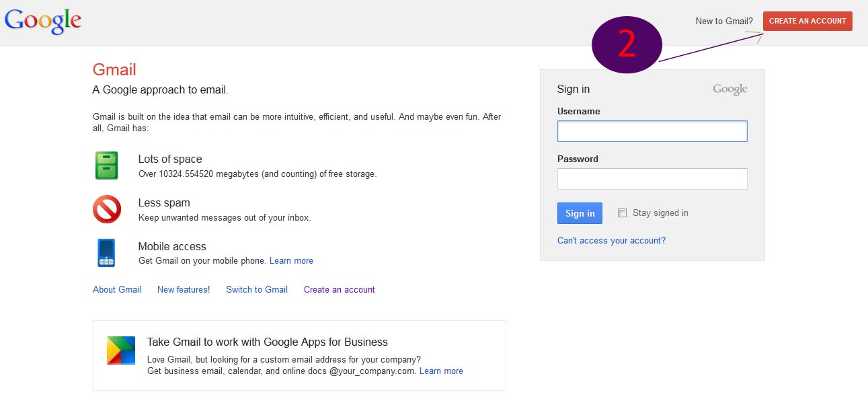
Task: Open Learn more link in Business box
Action: coord(441,371)
